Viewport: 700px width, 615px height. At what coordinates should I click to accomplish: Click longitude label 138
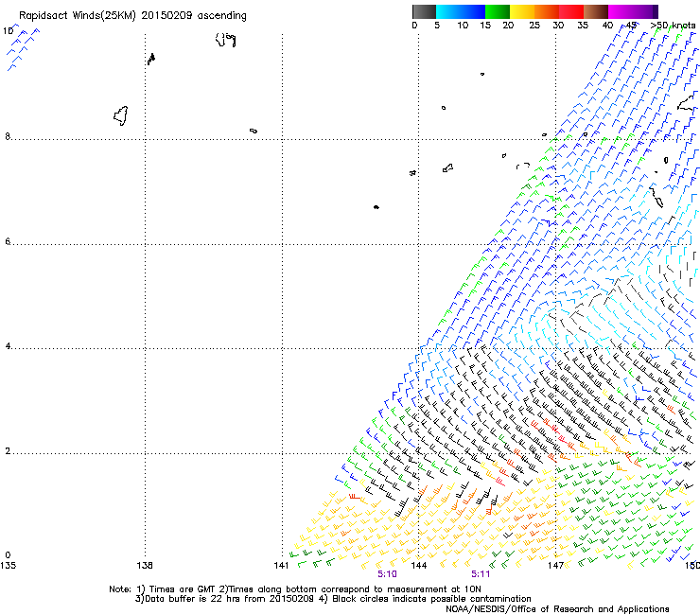[145, 566]
